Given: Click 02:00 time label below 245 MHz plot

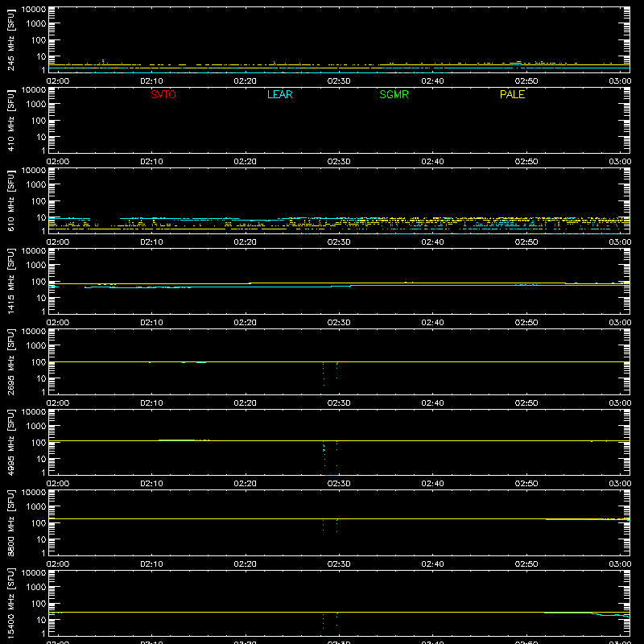Looking at the screenshot, I should coord(58,81).
